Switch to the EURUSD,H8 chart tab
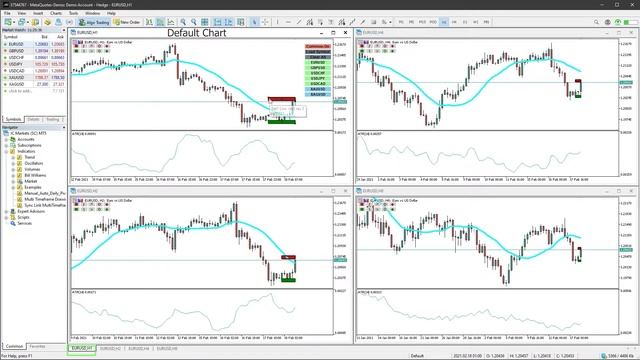The width and height of the screenshot is (640, 360). [167, 349]
